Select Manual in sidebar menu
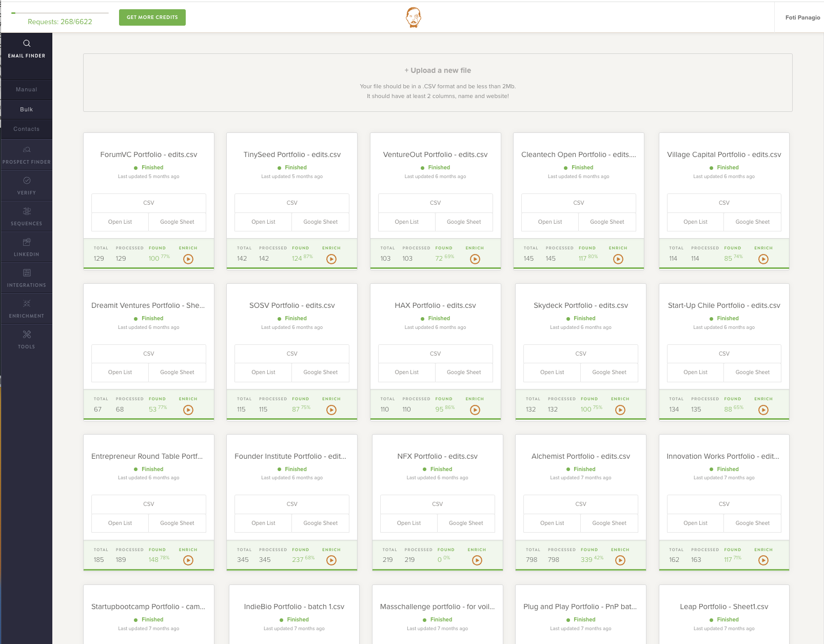824x644 pixels. pyautogui.click(x=27, y=89)
